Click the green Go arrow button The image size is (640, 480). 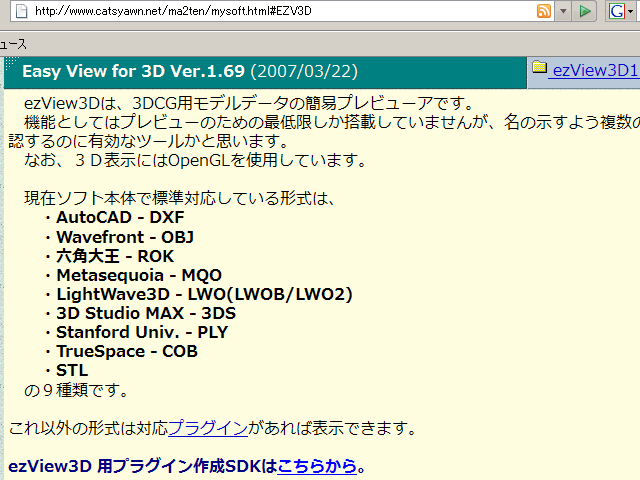pos(584,11)
